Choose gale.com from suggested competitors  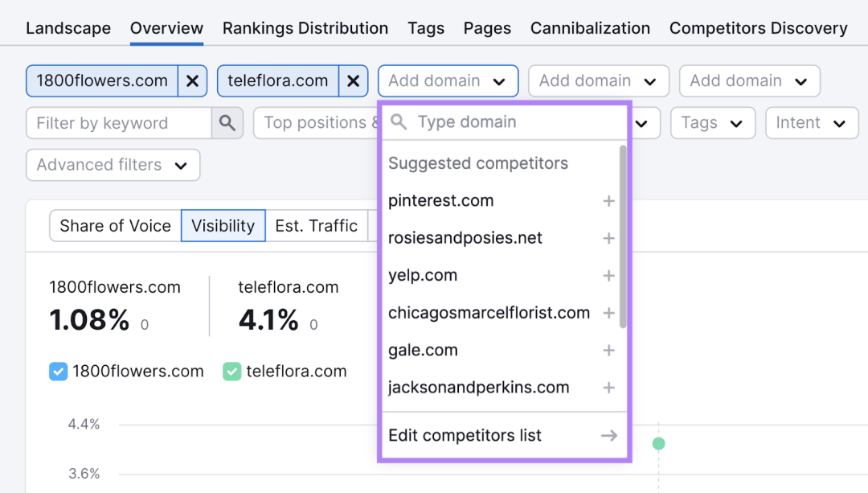[423, 350]
